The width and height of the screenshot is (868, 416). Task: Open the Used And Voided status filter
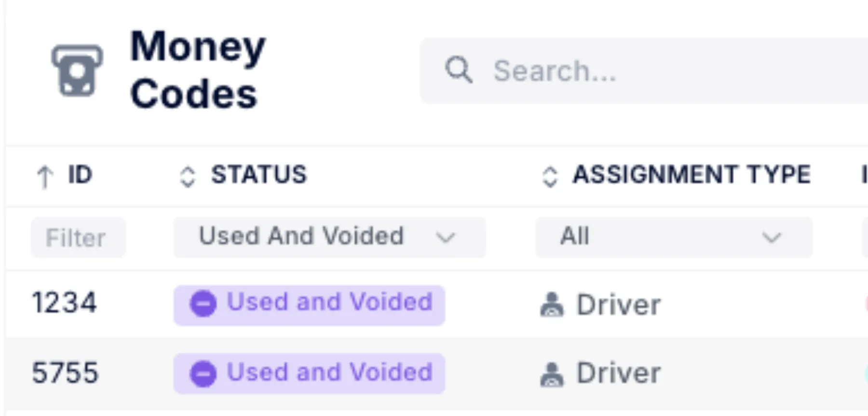click(x=330, y=237)
